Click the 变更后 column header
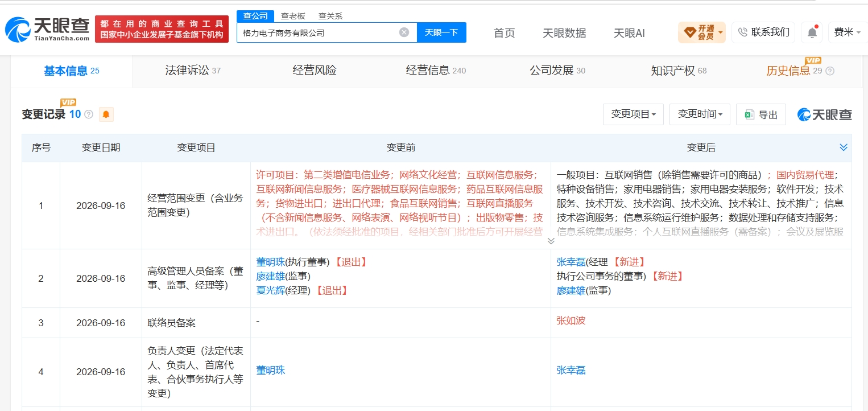This screenshot has width=868, height=411. click(x=701, y=147)
